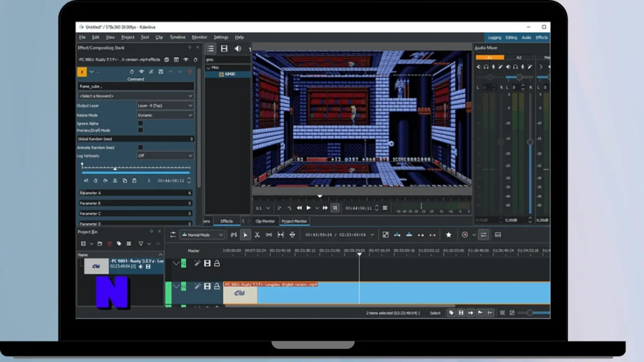The height and width of the screenshot is (362, 644).
Task: Toggle the frame_cube effect eye icon
Action: [x=142, y=72]
